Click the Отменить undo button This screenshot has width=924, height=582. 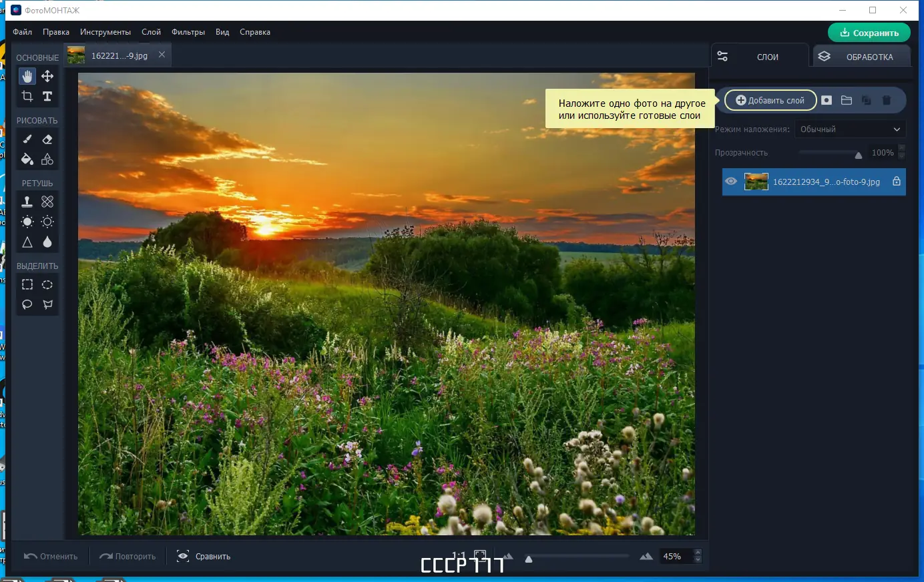tap(51, 556)
